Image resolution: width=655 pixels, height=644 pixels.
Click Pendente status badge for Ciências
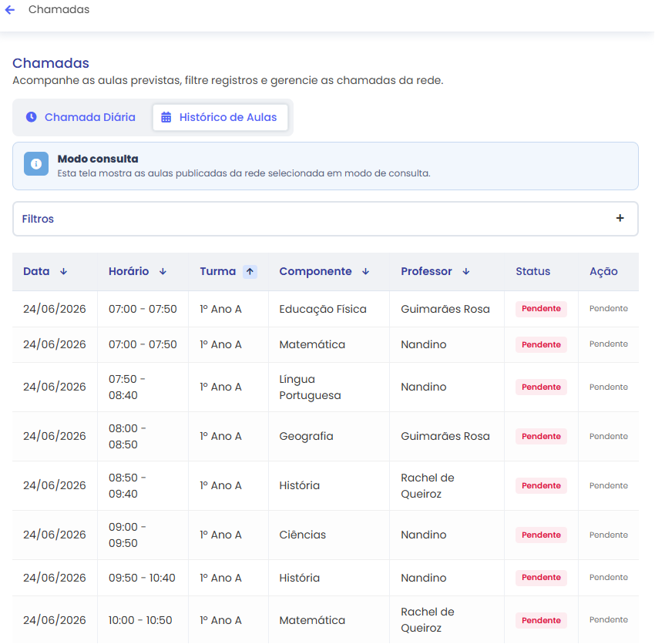[x=541, y=535]
